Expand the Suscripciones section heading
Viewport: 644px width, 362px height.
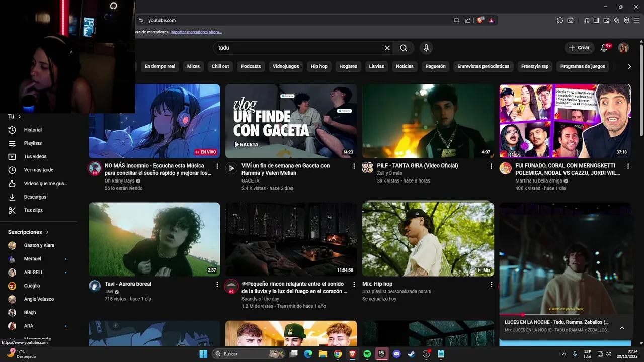pyautogui.click(x=29, y=232)
